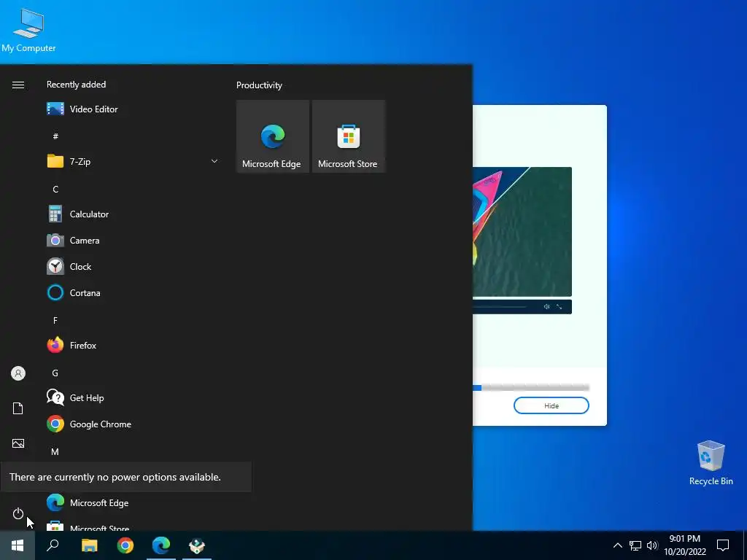The height and width of the screenshot is (560, 747).
Task: Launch Firefox from the Start menu list
Action: click(x=133, y=345)
